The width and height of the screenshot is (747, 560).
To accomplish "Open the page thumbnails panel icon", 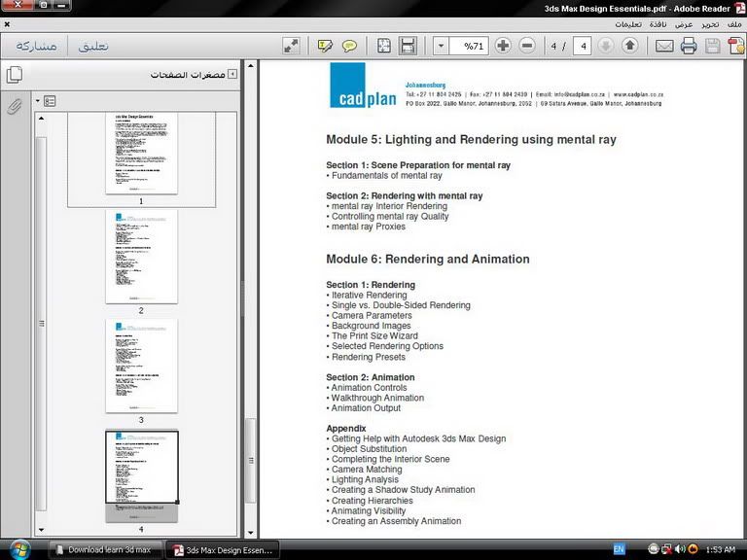I will click(15, 74).
